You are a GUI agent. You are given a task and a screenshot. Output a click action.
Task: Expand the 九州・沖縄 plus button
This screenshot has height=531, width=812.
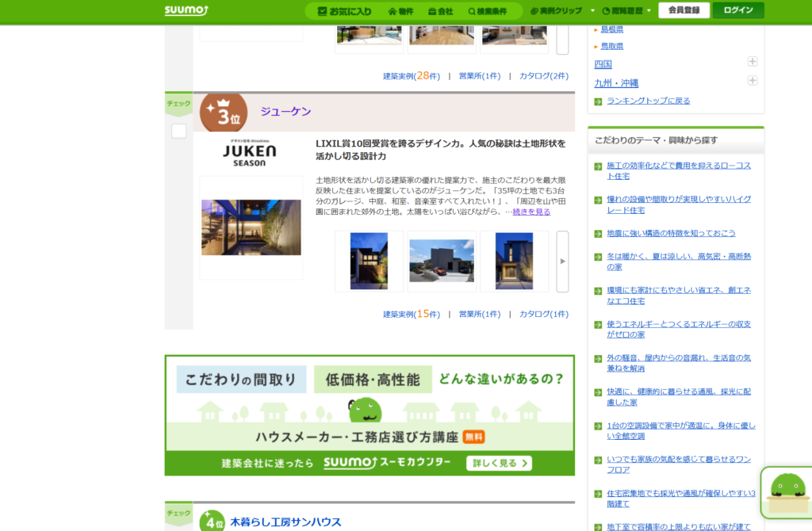[x=753, y=80]
